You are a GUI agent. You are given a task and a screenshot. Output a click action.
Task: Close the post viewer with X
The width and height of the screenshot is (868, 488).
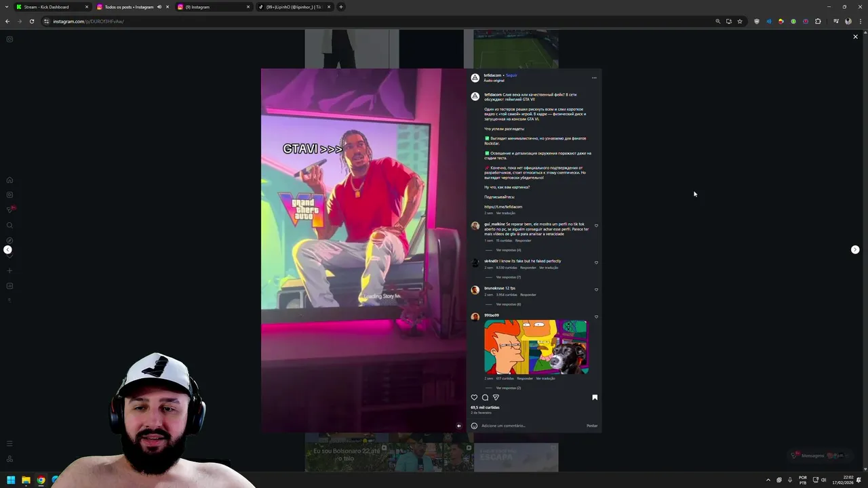855,37
